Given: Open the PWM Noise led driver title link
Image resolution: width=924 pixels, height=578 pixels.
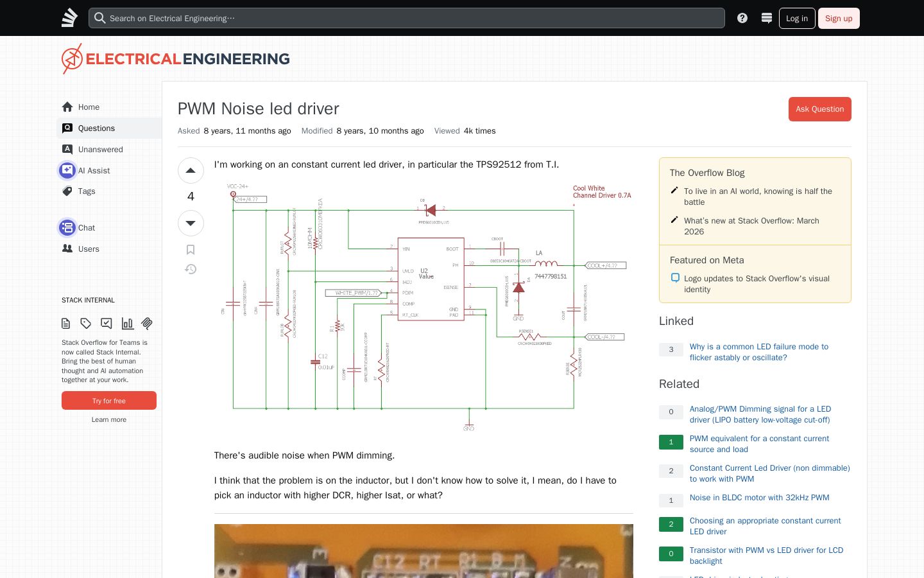Looking at the screenshot, I should pos(258,109).
